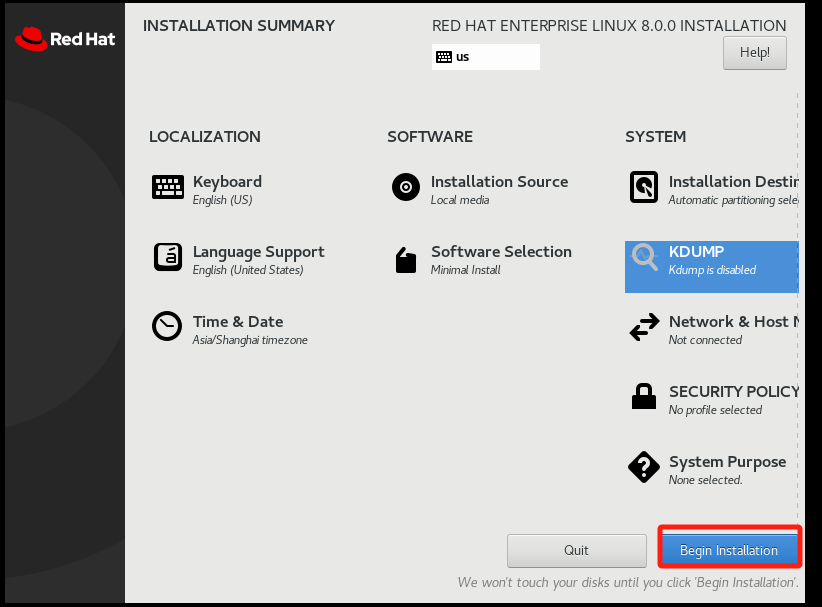
Task: Click the Time & Date clock icon
Action: tap(167, 326)
